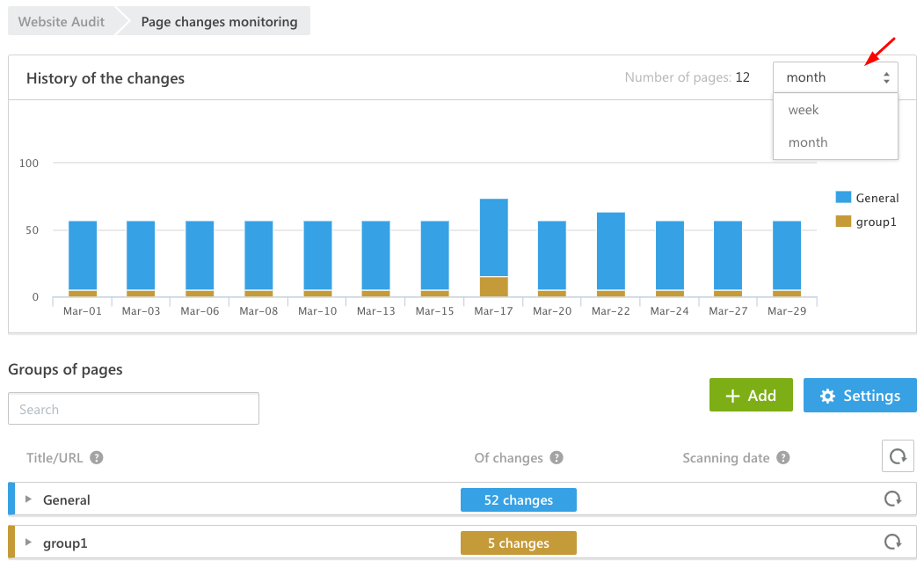Viewport: 924px width, 568px height.
Task: Open help icon next to Title/URL
Action: [97, 458]
